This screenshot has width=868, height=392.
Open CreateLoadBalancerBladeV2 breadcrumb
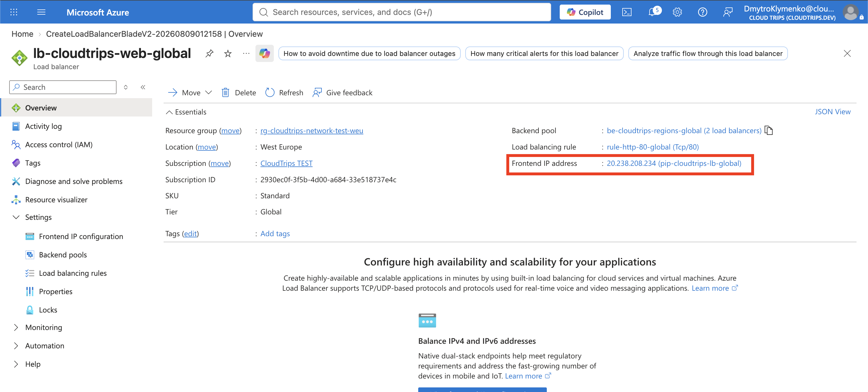(x=154, y=34)
